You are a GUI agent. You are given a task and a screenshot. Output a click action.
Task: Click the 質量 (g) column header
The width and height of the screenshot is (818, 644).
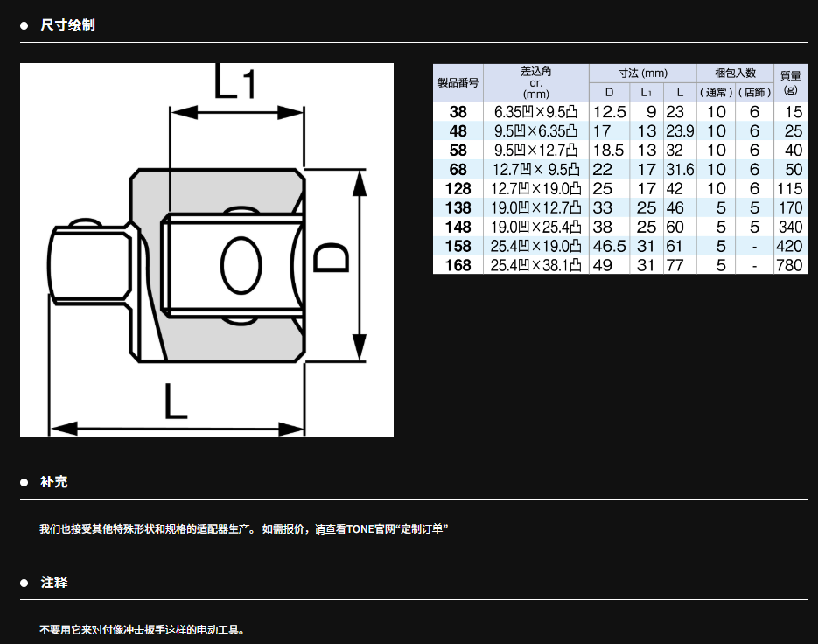pyautogui.click(x=790, y=82)
